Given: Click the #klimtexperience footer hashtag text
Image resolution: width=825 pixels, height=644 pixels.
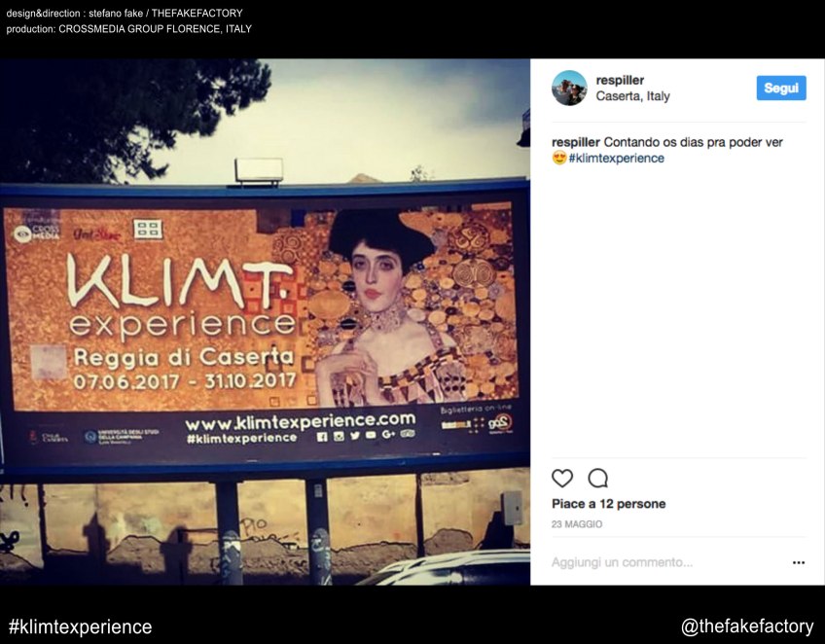Looking at the screenshot, I should click(80, 626).
